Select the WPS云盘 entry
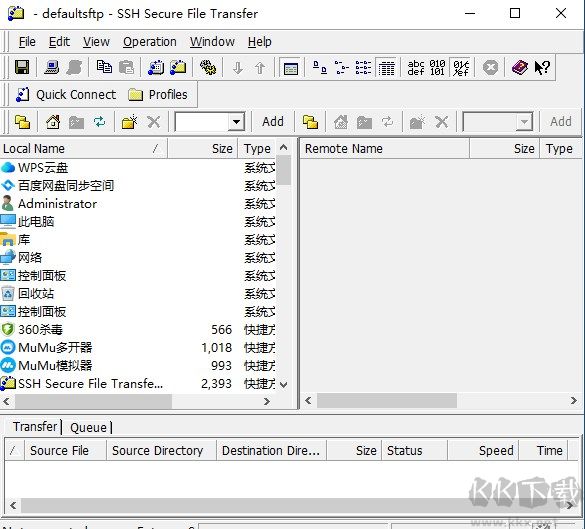Viewport: 585px width, 529px height. [x=43, y=168]
